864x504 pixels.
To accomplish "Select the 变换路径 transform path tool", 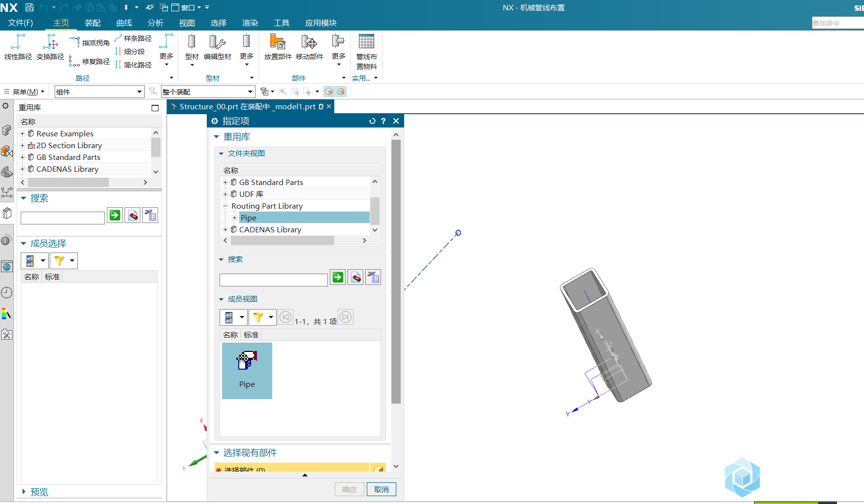I will 50,47.
